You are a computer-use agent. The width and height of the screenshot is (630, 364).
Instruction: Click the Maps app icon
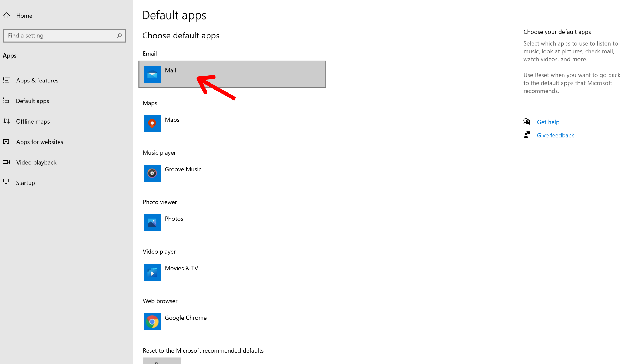coord(152,124)
